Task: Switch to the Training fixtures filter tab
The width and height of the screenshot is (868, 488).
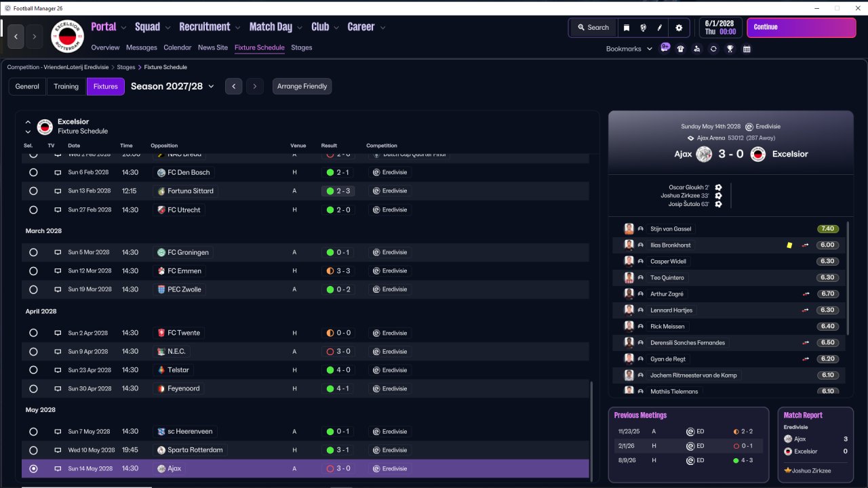Action: coord(66,86)
